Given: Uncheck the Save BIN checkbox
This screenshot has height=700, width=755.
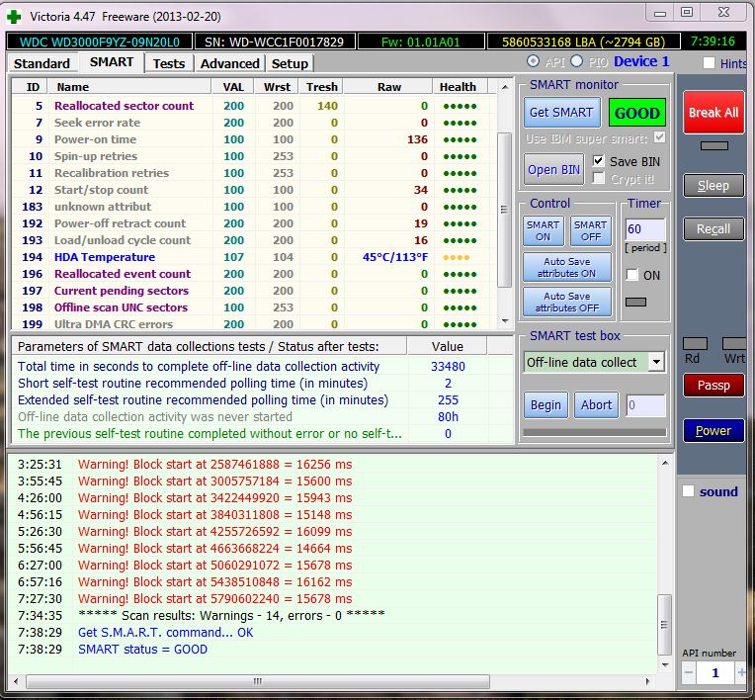Looking at the screenshot, I should pyautogui.click(x=598, y=161).
